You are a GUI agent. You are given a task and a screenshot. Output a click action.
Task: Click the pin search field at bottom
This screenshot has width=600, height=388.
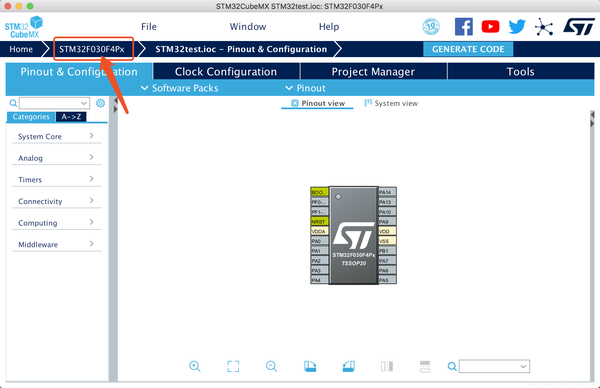[494, 367]
